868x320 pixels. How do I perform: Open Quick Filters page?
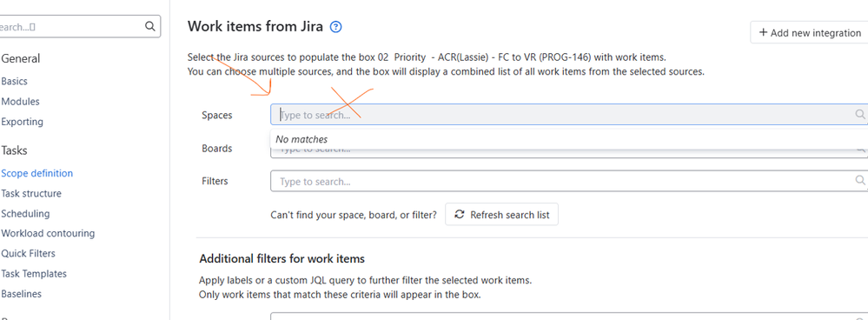pos(28,254)
